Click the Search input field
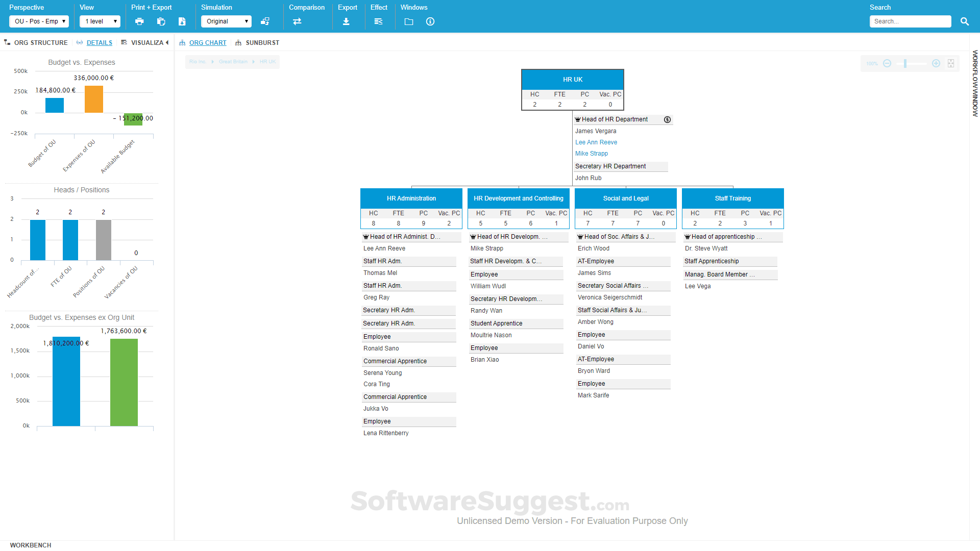Viewport: 980px width, 551px height. point(910,21)
